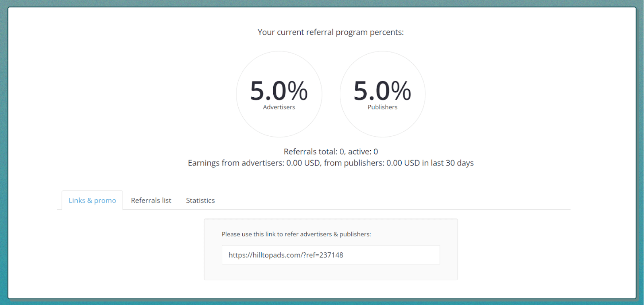This screenshot has height=305, width=644.
Task: Click the Publishers label under the percentage
Action: 382,107
